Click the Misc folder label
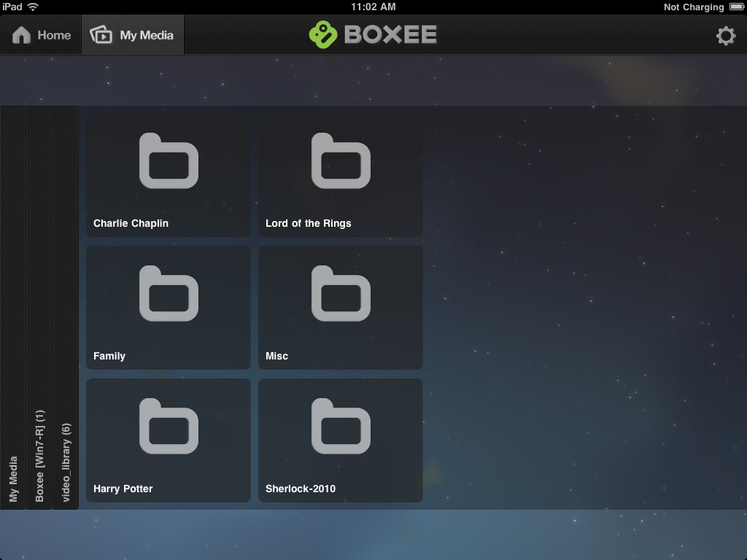 pos(276,356)
